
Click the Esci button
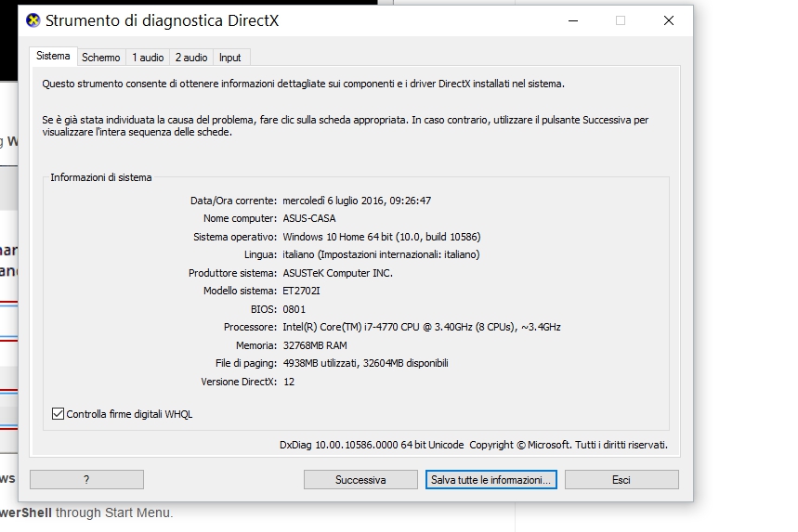[621, 480]
